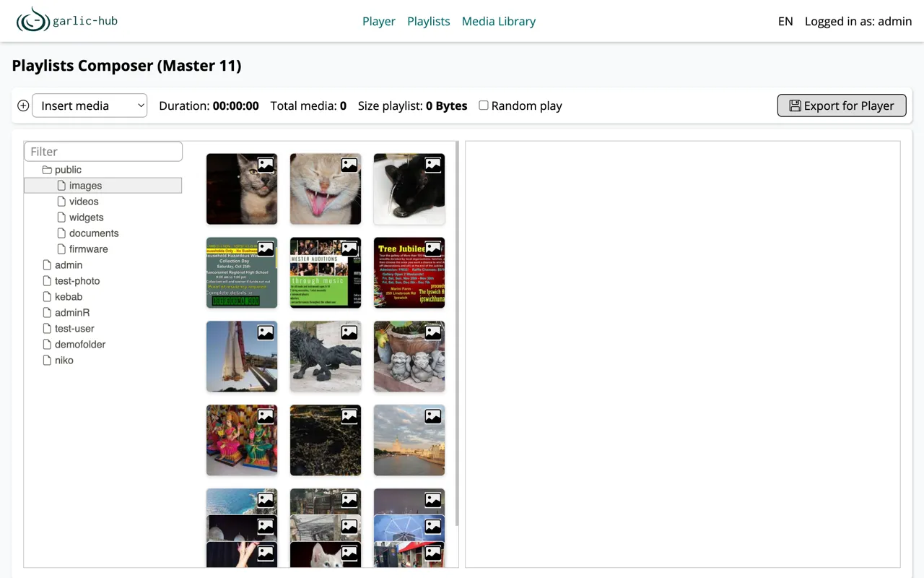Viewport: 924px width, 578px height.
Task: Click the demofolder file icon
Action: [x=47, y=345]
